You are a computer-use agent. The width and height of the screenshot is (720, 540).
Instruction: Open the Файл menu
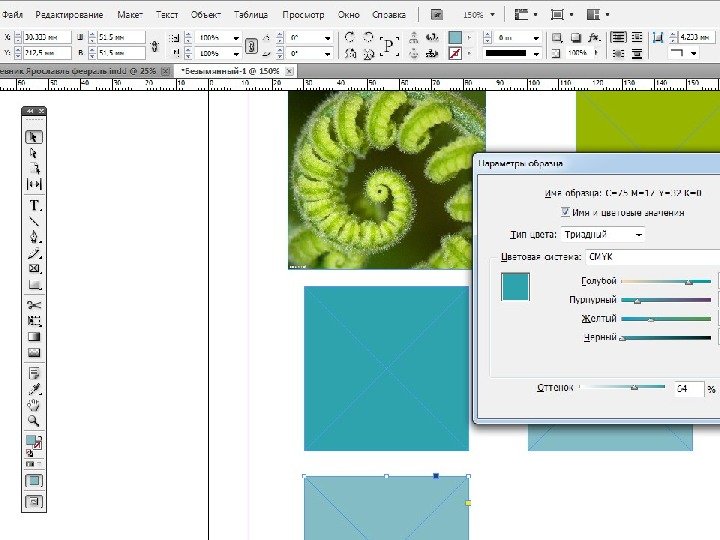coord(12,15)
